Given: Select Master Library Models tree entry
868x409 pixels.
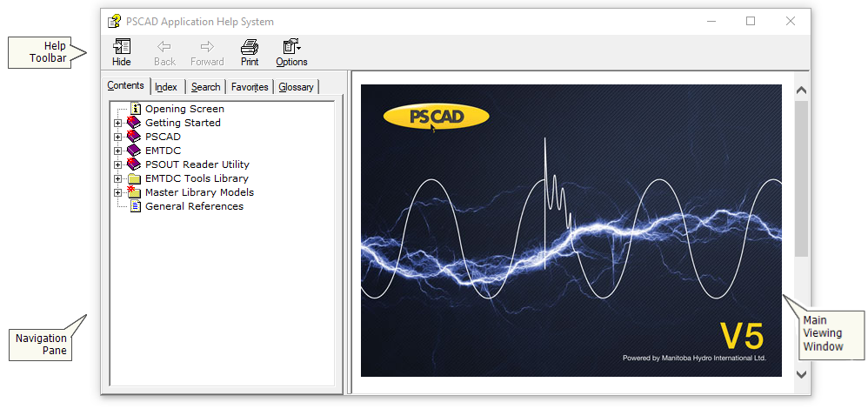Looking at the screenshot, I should click(199, 192).
